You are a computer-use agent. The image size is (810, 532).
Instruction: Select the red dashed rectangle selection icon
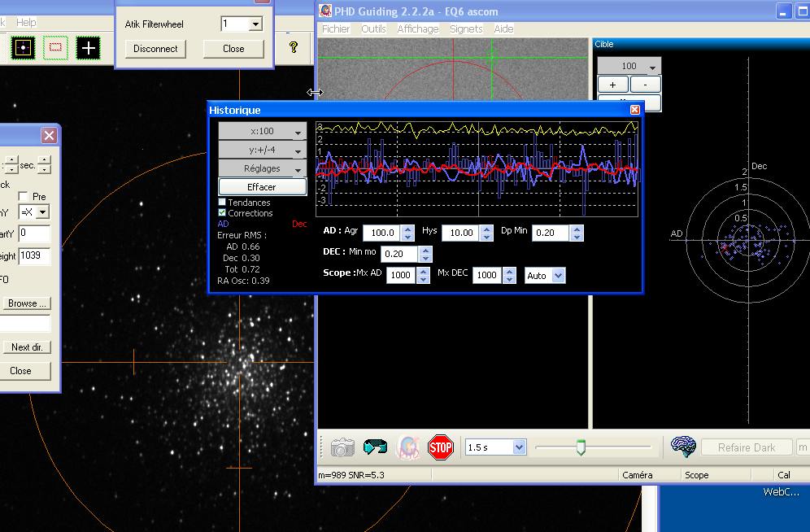click(55, 48)
